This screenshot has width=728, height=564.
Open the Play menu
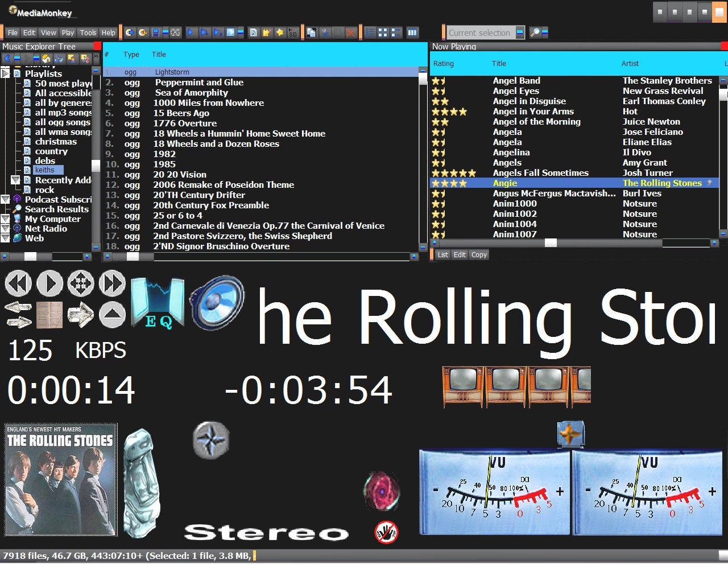[68, 32]
